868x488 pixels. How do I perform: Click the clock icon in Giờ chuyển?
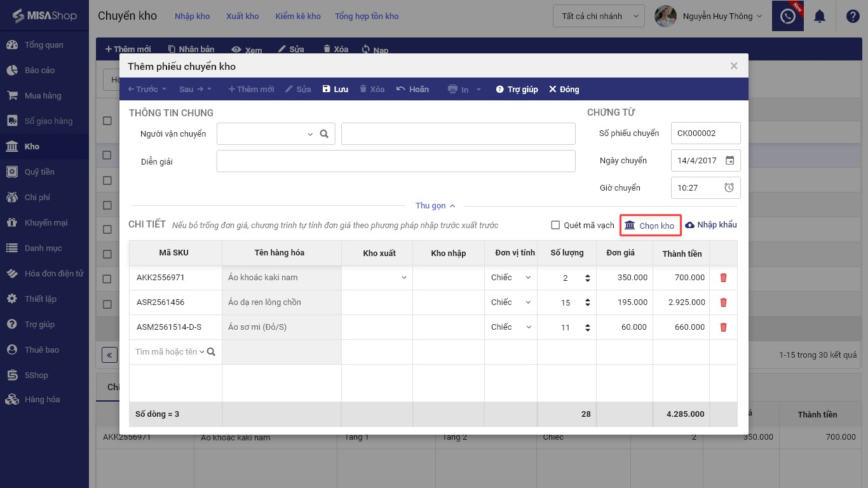tap(729, 188)
